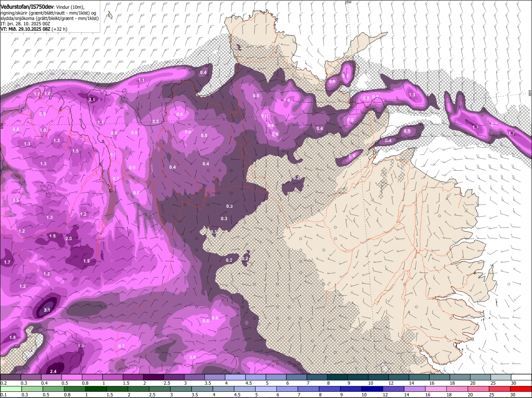This screenshot has width=532, height=398.
Task: Click the 1.9 value label on the map
Action: [x=86, y=261]
